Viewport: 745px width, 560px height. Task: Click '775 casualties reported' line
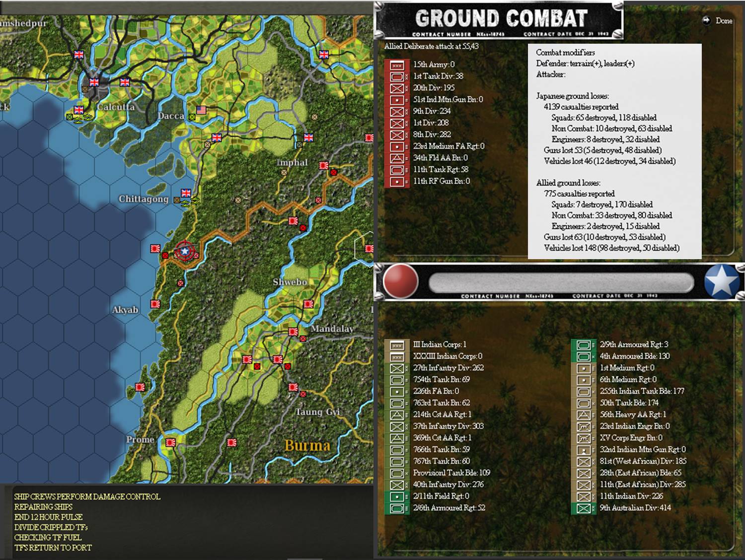click(579, 194)
